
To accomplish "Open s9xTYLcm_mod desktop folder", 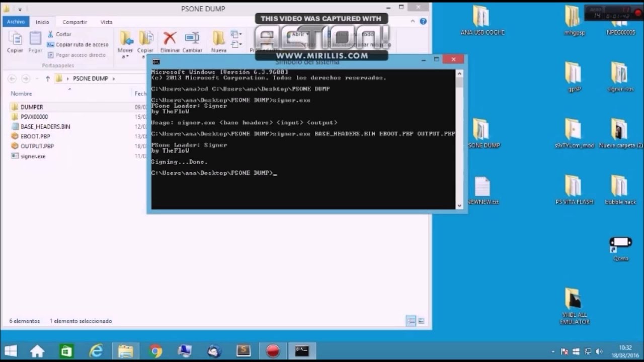I will pos(574,134).
